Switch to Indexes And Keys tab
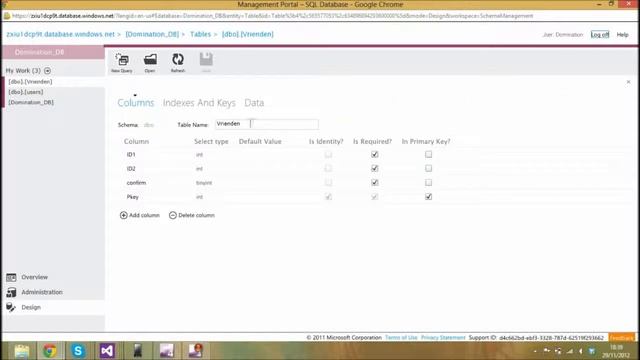Screen dimensions: 640x360 [x=199, y=103]
